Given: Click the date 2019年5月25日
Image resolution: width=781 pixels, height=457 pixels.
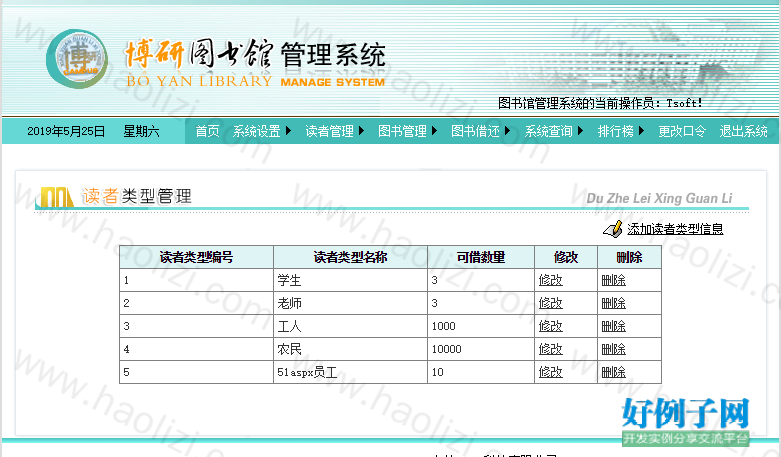Looking at the screenshot, I should click(66, 131).
